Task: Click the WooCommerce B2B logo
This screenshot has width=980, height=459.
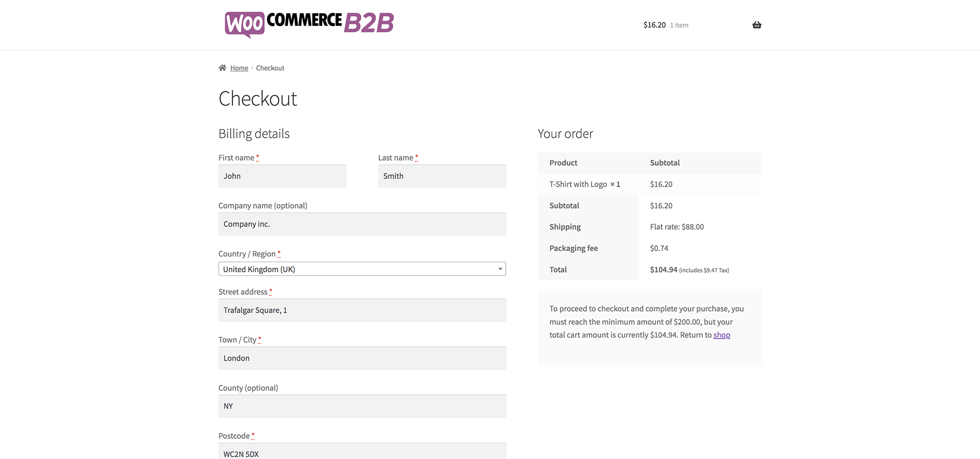Action: (x=309, y=24)
